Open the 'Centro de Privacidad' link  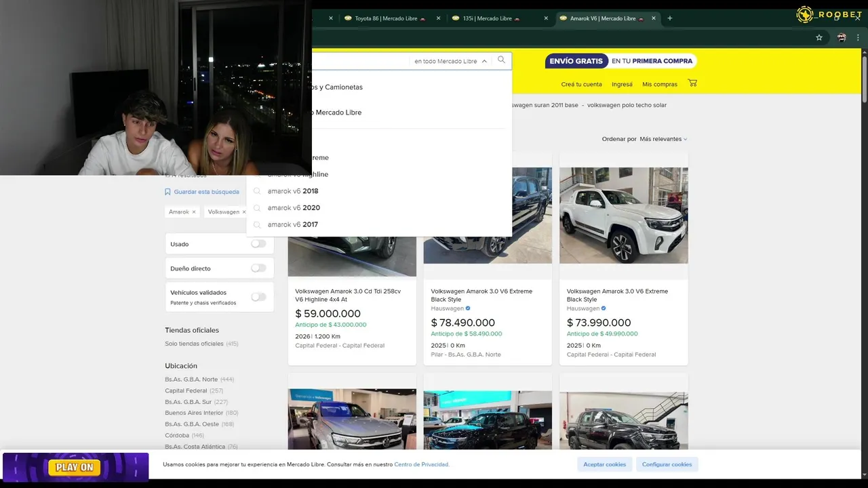(x=422, y=464)
